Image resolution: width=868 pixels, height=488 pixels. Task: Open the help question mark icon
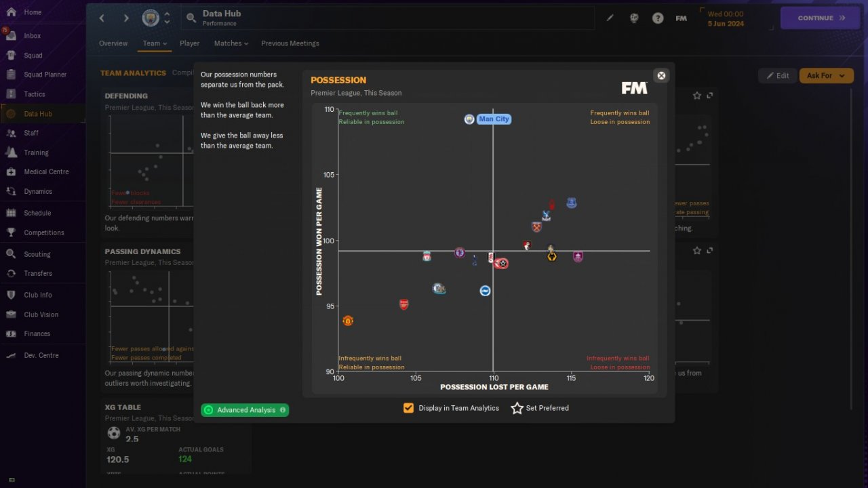[x=658, y=18]
